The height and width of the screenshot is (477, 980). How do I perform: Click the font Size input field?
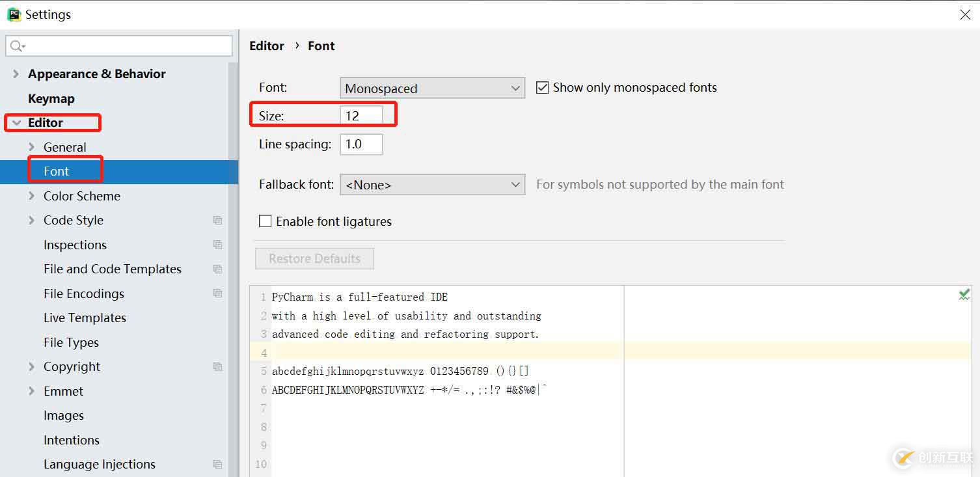pyautogui.click(x=361, y=116)
